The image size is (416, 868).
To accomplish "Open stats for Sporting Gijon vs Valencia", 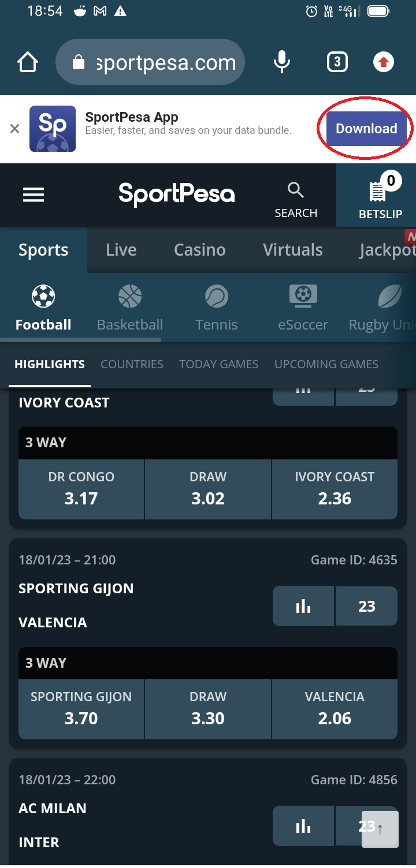I will pyautogui.click(x=303, y=606).
